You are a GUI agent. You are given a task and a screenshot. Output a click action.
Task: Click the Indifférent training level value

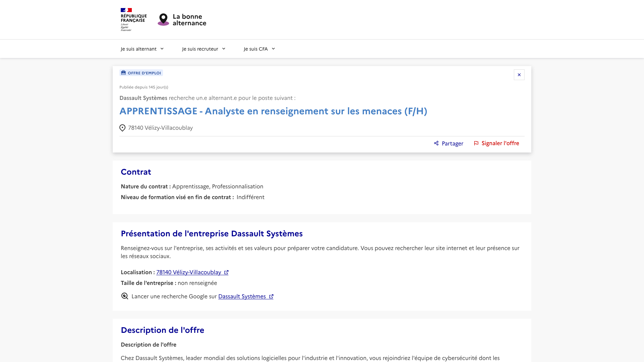point(250,197)
